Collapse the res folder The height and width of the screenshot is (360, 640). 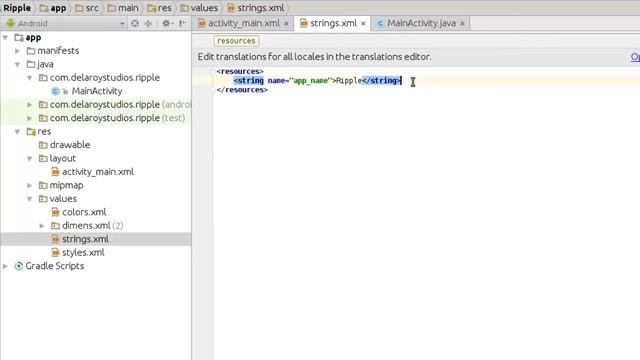(x=18, y=132)
